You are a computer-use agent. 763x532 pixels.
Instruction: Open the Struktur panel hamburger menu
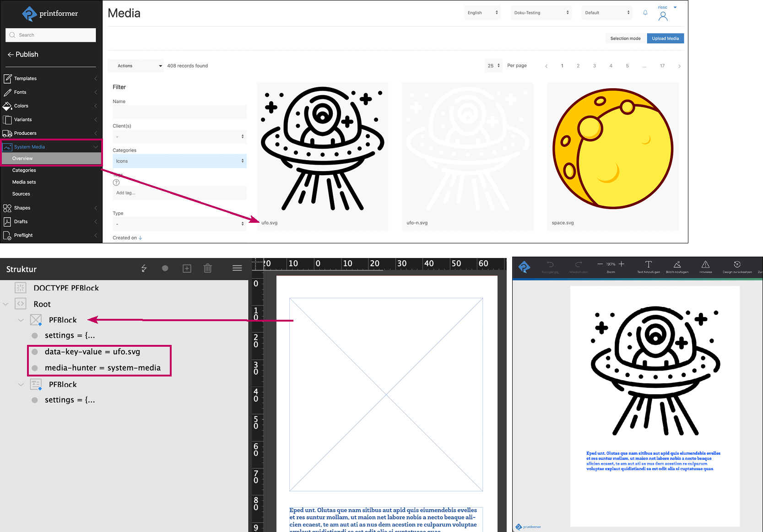[237, 269]
